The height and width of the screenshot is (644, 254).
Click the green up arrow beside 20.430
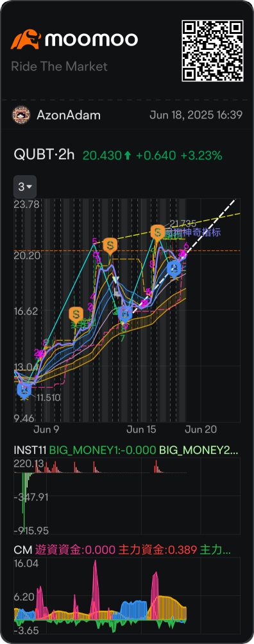128,156
